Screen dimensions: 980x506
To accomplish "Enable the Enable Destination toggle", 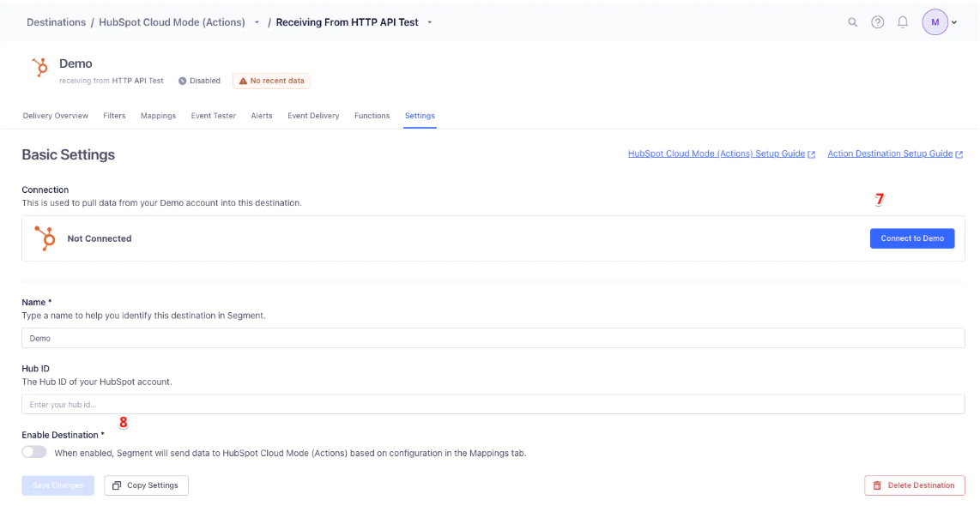I will [x=33, y=450].
